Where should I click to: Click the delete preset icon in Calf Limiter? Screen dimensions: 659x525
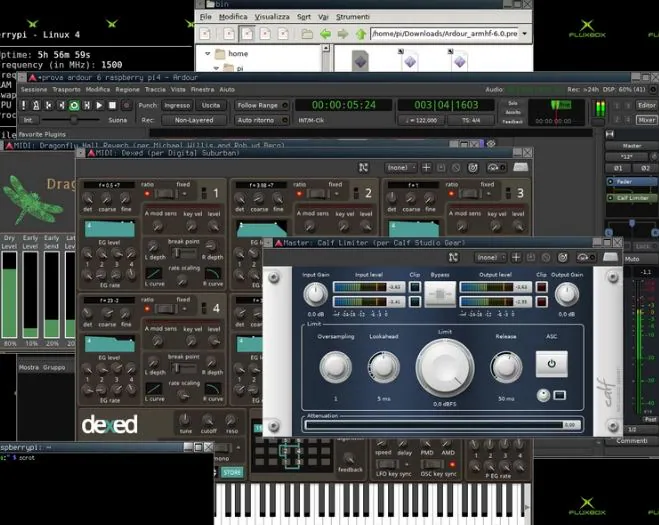click(546, 257)
